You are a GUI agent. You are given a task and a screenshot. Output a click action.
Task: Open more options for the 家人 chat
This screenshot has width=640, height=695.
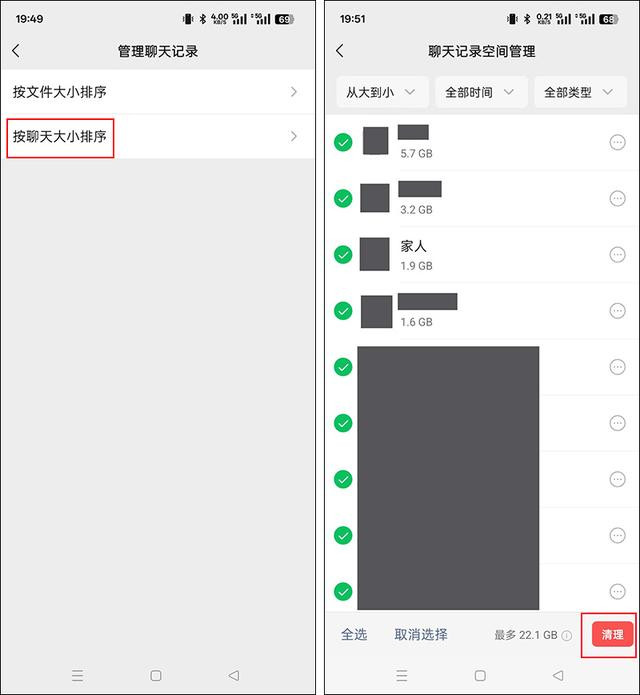point(617,254)
